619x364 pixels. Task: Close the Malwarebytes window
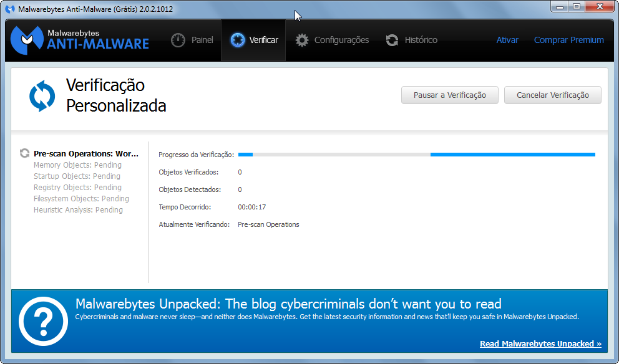point(600,6)
